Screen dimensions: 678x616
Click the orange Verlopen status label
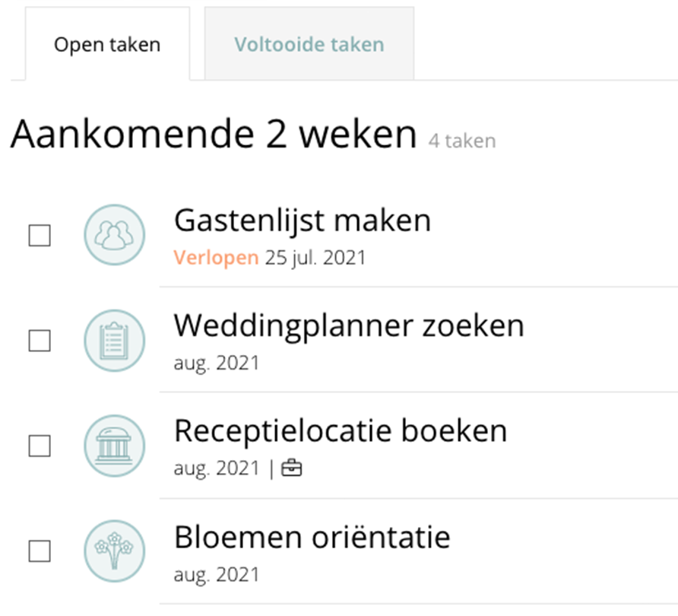216,258
